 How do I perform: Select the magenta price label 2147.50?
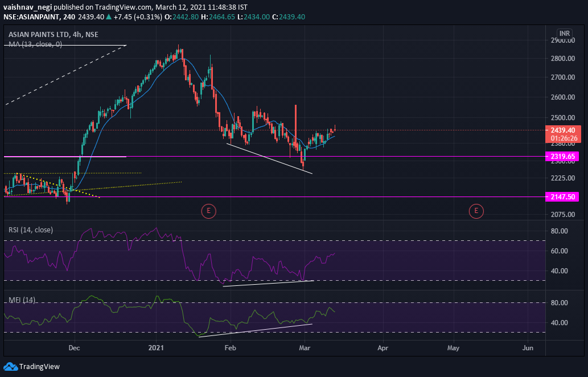(x=562, y=196)
